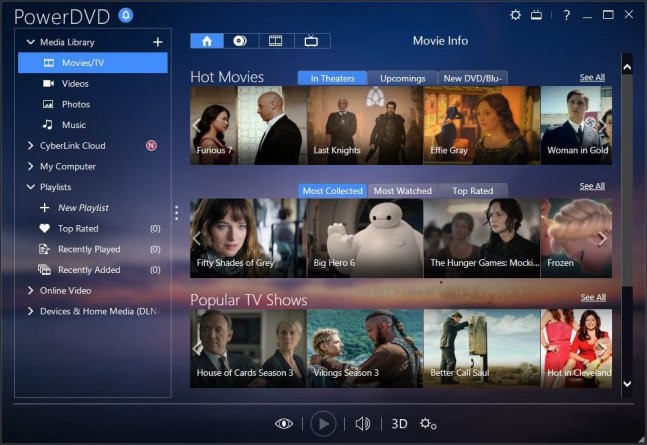This screenshot has width=647, height=445.
Task: Show previous Popular TV Shows, left arrow
Action: tap(196, 348)
